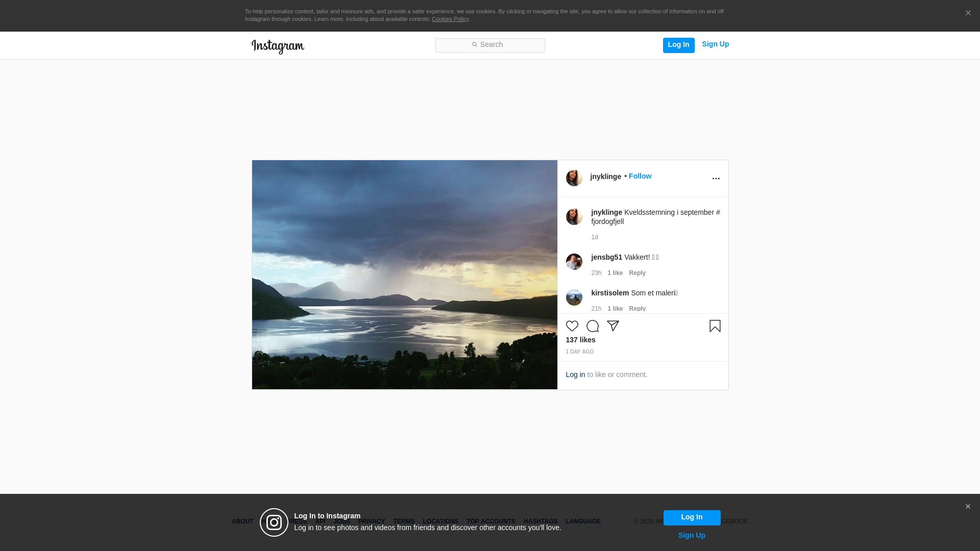
Task: Click the 1 DAY AGO timestamp
Action: click(579, 352)
